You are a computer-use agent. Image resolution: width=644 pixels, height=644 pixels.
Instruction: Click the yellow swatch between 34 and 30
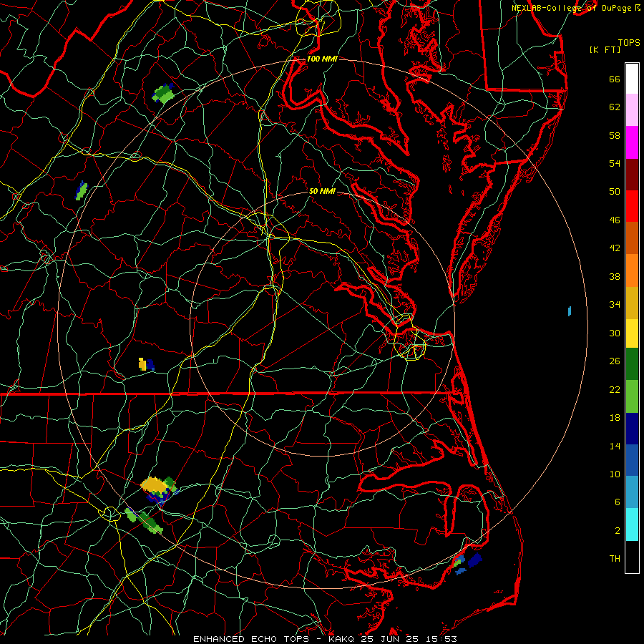click(x=632, y=333)
